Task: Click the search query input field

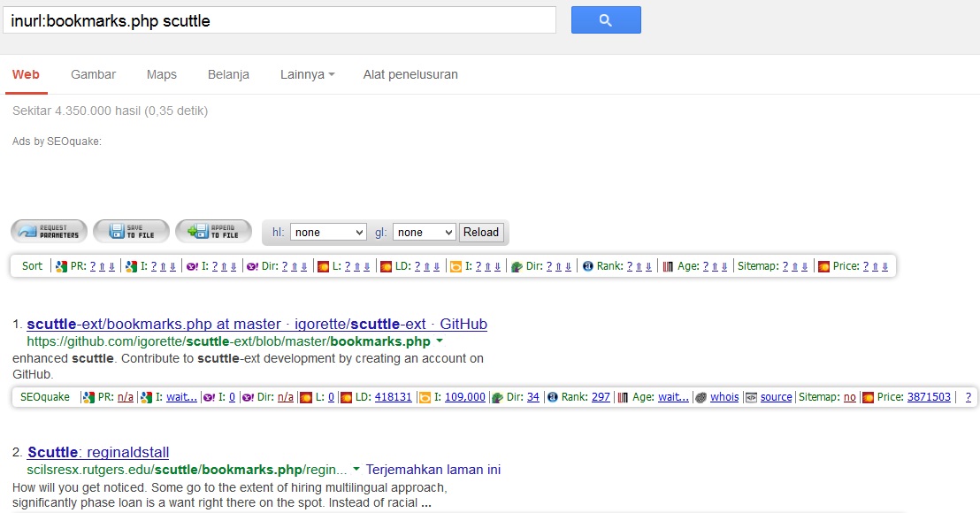Action: coord(279,20)
